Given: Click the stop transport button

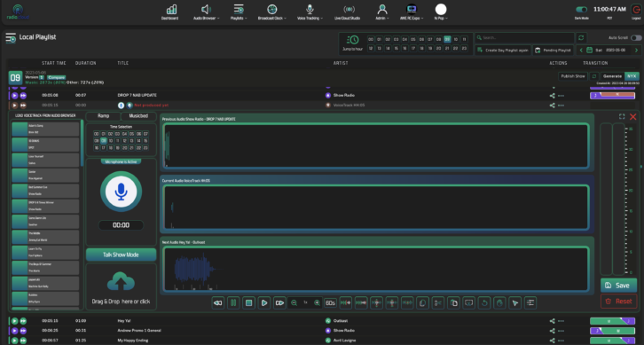Looking at the screenshot, I should 248,303.
